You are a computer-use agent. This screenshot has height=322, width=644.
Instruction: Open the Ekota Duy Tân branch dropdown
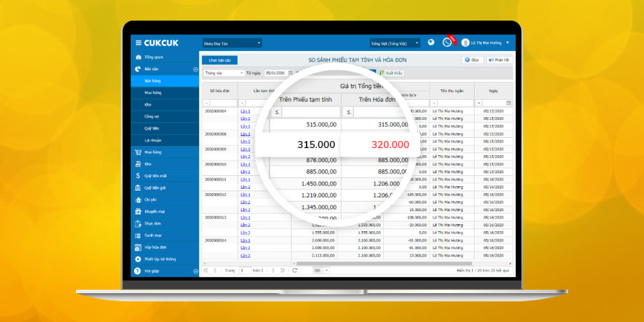tap(232, 43)
